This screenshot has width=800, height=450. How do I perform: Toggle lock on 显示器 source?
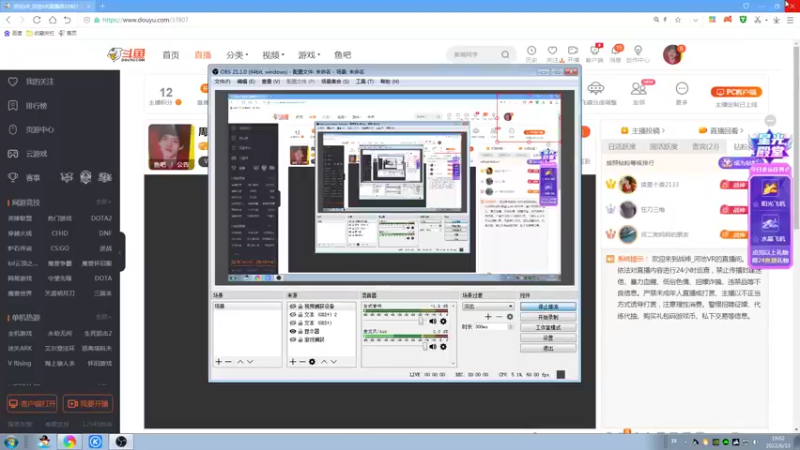tap(300, 331)
